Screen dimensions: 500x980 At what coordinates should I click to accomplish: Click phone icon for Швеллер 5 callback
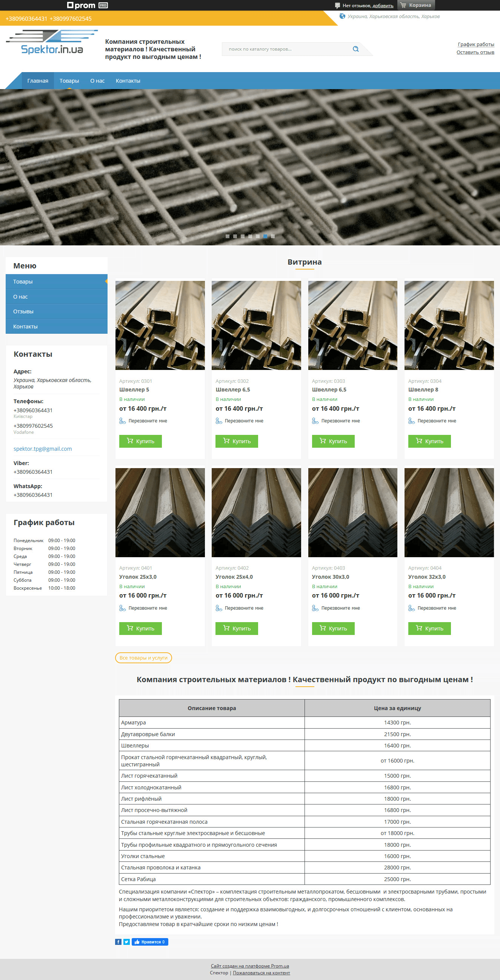coord(122,421)
